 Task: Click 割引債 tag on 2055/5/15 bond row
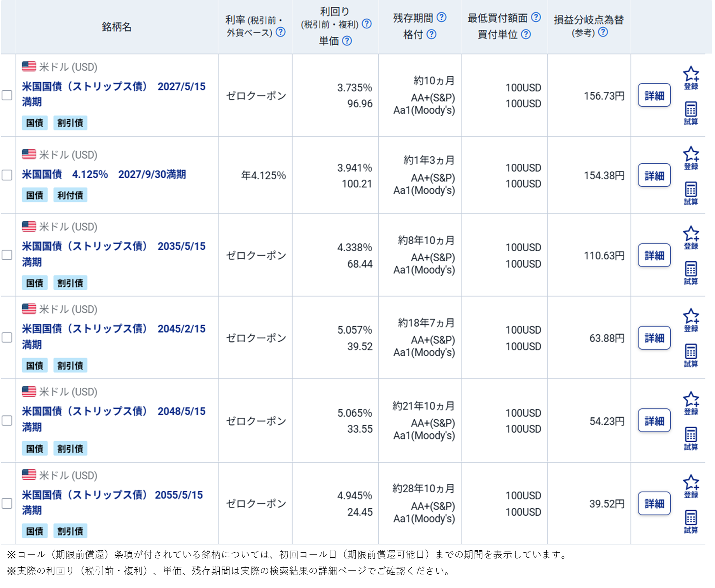point(70,531)
